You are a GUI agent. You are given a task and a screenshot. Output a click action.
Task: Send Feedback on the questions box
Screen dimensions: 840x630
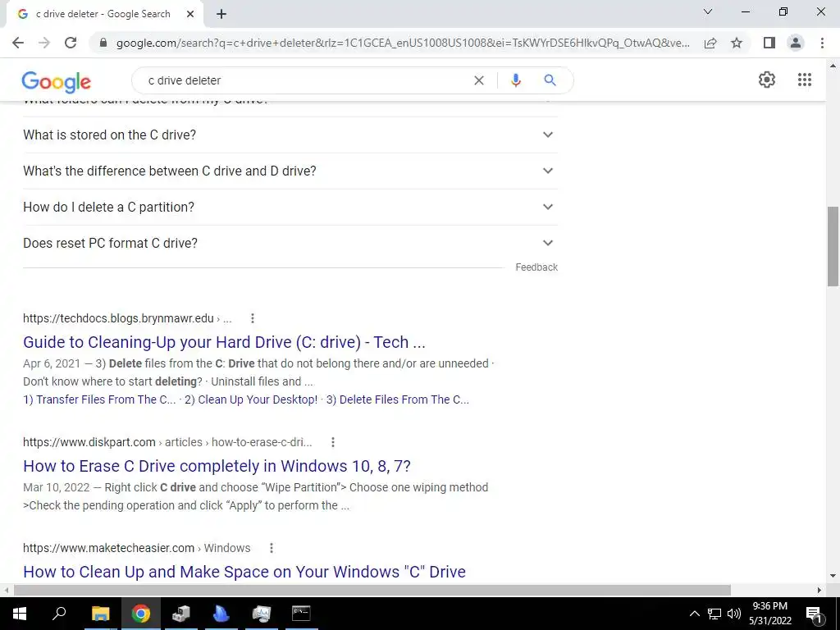coord(536,267)
